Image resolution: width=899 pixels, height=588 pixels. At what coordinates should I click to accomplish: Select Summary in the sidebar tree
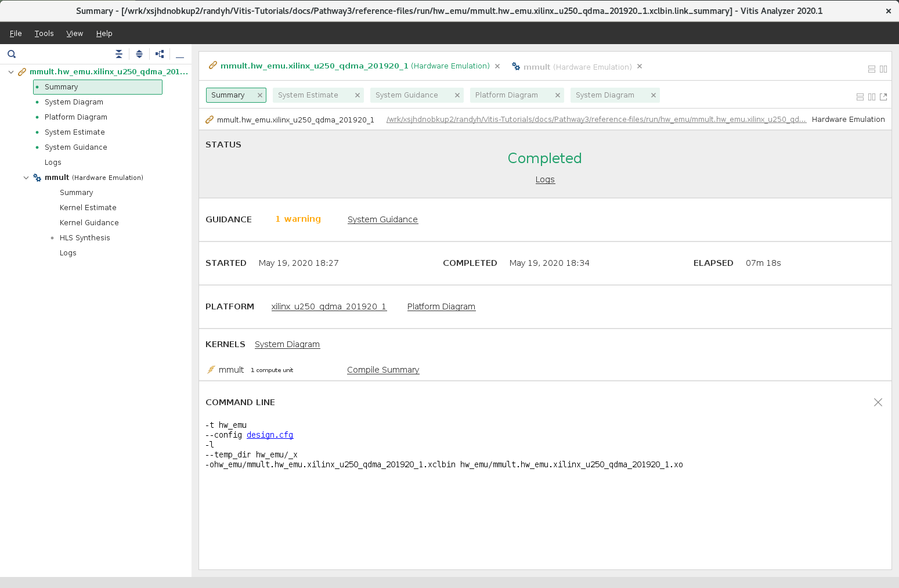tap(98, 87)
